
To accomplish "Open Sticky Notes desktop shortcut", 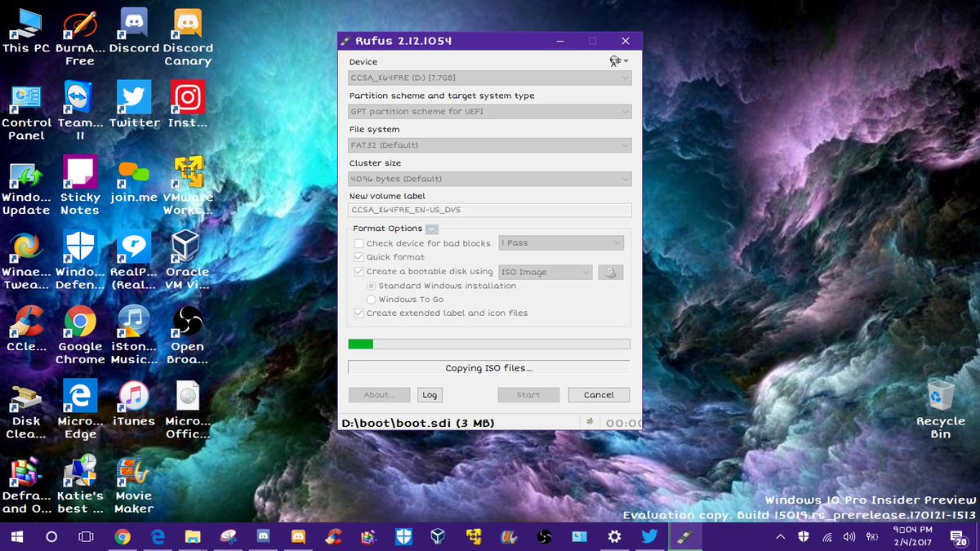I will click(x=80, y=186).
